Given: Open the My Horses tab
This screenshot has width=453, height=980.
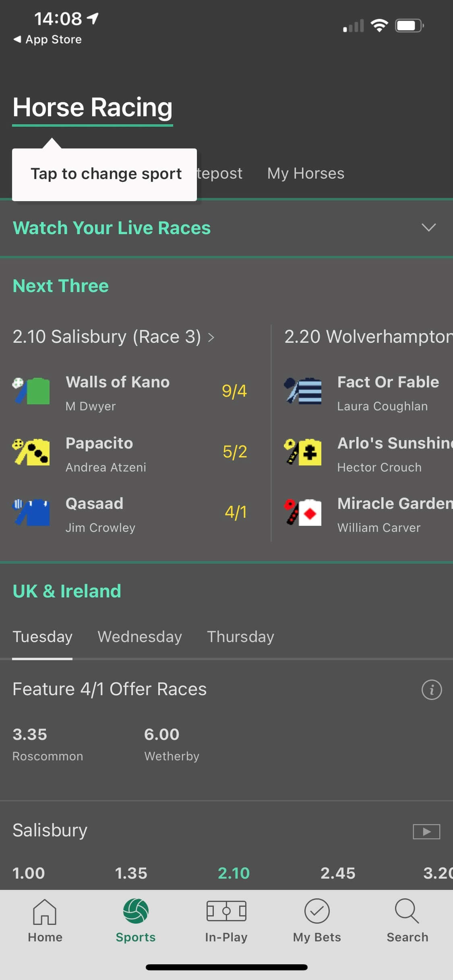Looking at the screenshot, I should click(x=305, y=173).
